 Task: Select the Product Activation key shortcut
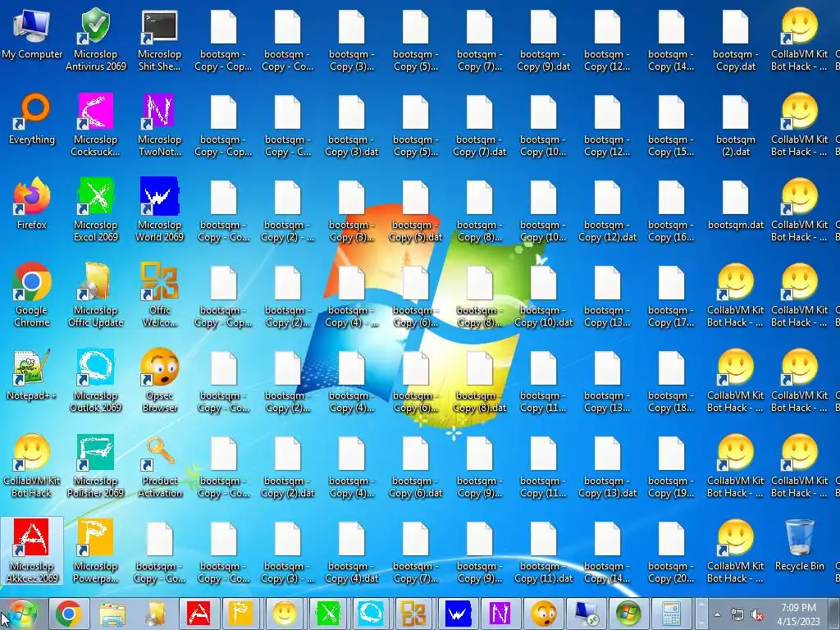click(159, 466)
